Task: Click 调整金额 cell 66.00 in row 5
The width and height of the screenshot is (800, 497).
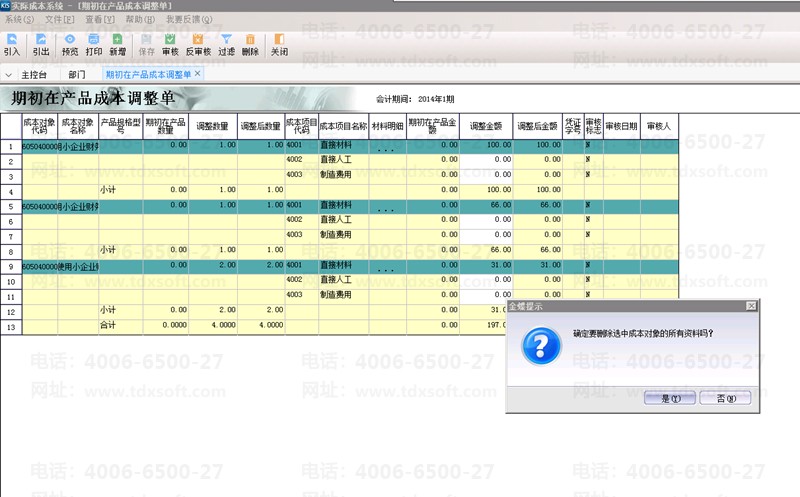Action: pyautogui.click(x=486, y=206)
